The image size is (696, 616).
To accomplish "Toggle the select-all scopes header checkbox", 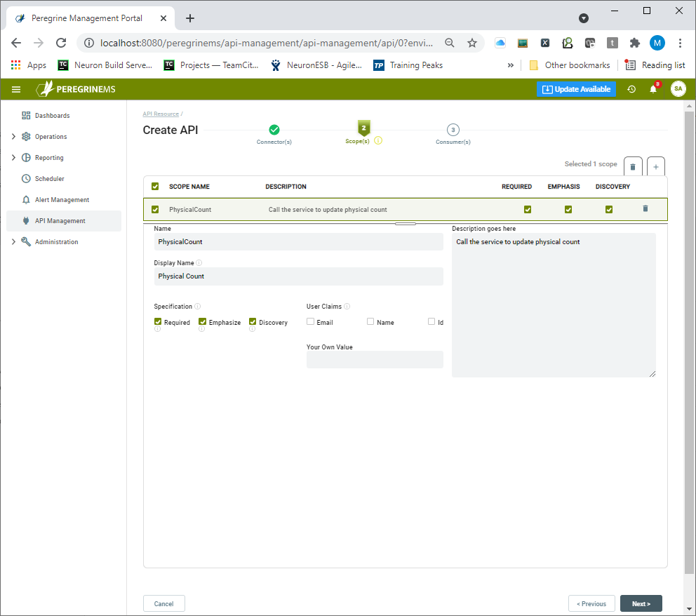I will (x=155, y=187).
